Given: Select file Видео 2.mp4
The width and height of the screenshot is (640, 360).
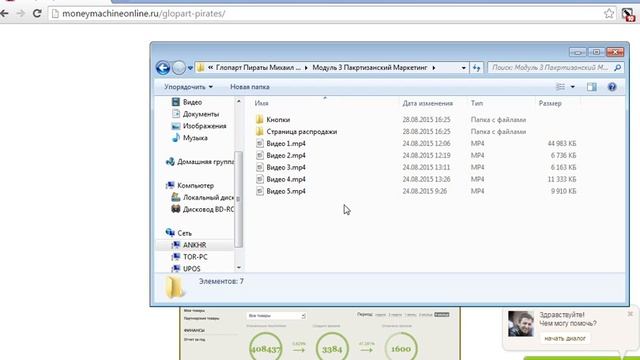Looking at the screenshot, I should [281, 155].
